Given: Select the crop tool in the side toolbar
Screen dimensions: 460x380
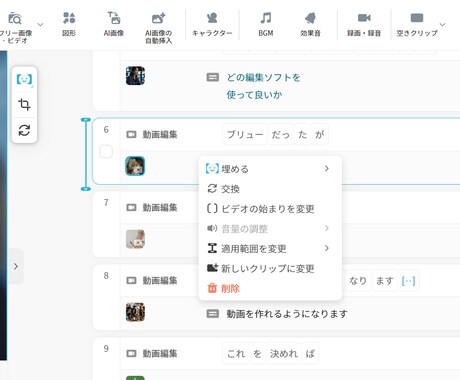Looking at the screenshot, I should click(24, 104).
